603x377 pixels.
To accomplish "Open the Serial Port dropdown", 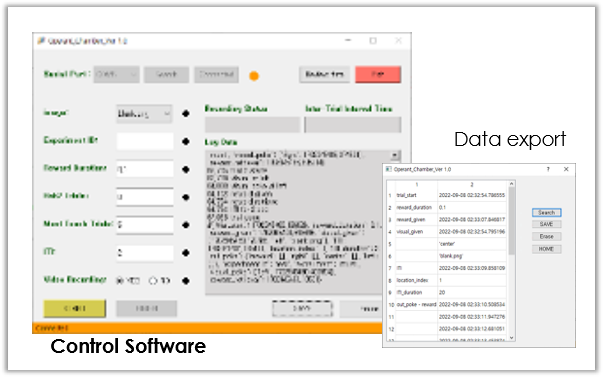I will point(117,74).
